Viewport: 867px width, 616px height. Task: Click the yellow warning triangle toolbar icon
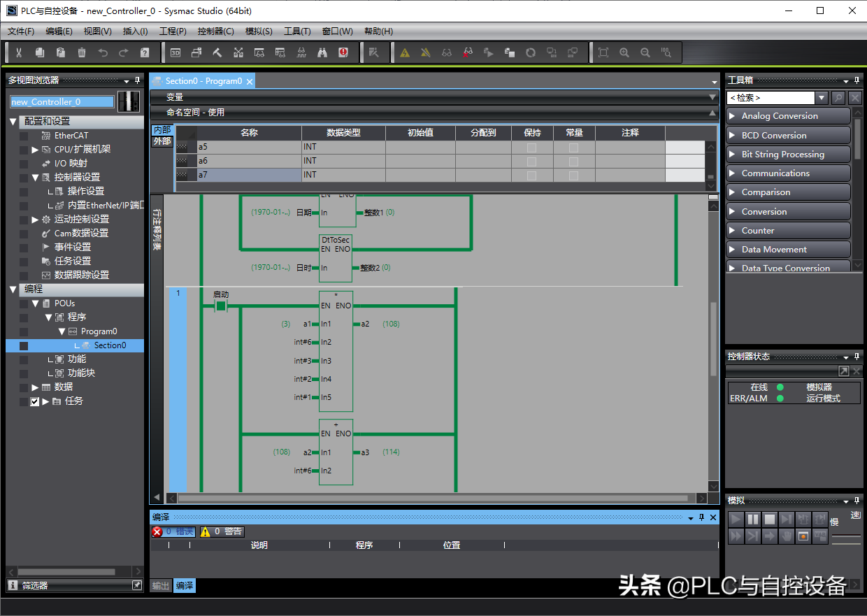pyautogui.click(x=405, y=52)
